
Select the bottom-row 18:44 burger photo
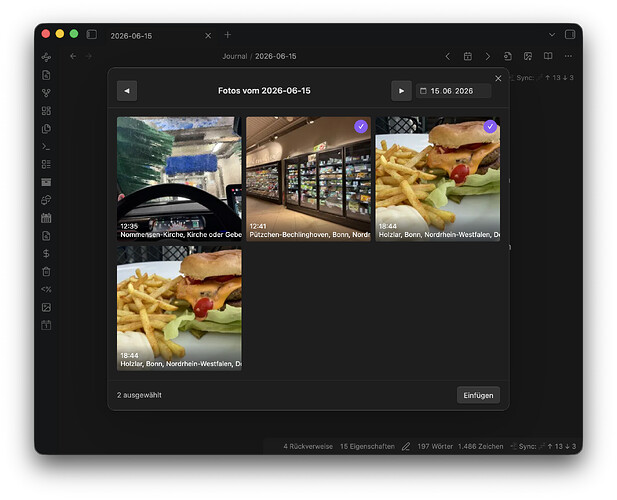[x=179, y=308]
